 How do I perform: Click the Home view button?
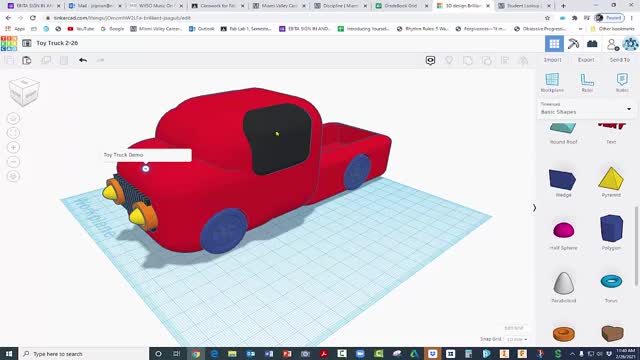(x=13, y=118)
